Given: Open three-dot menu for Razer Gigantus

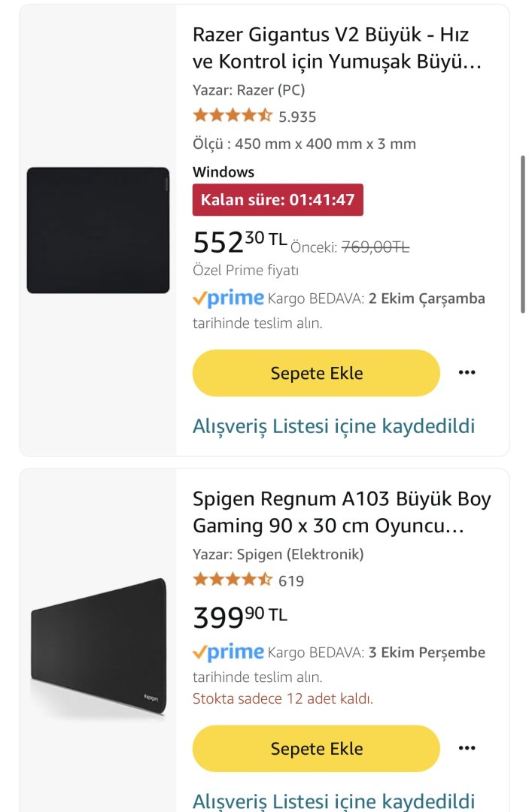Looking at the screenshot, I should (x=467, y=373).
